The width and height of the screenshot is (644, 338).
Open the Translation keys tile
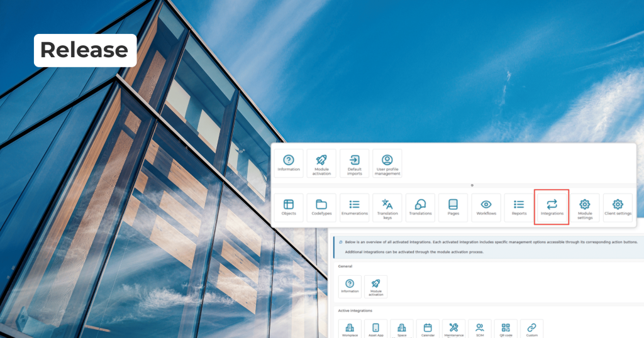coord(387,207)
